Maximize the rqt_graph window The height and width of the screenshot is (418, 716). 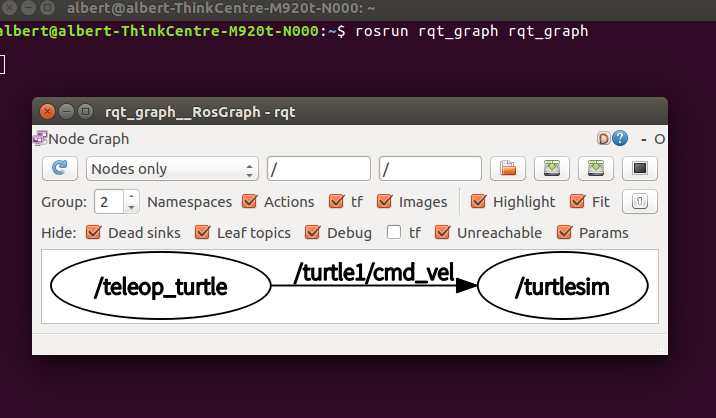(85, 111)
